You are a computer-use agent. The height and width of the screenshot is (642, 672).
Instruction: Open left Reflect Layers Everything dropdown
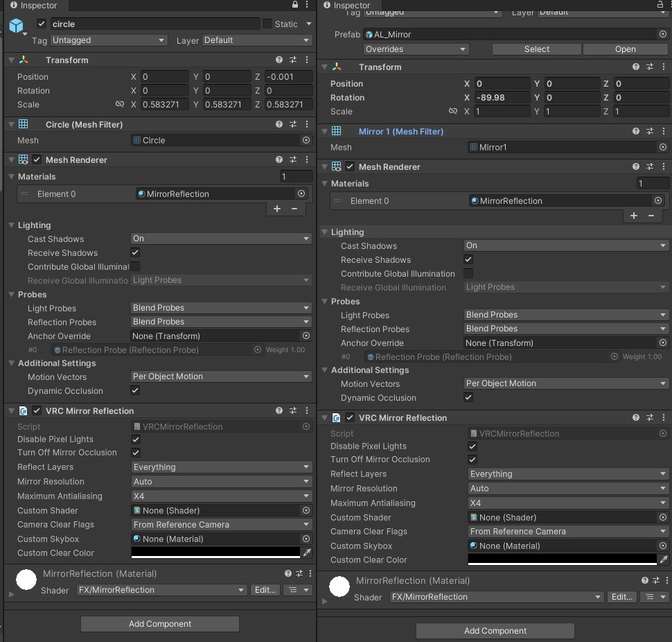(x=221, y=467)
